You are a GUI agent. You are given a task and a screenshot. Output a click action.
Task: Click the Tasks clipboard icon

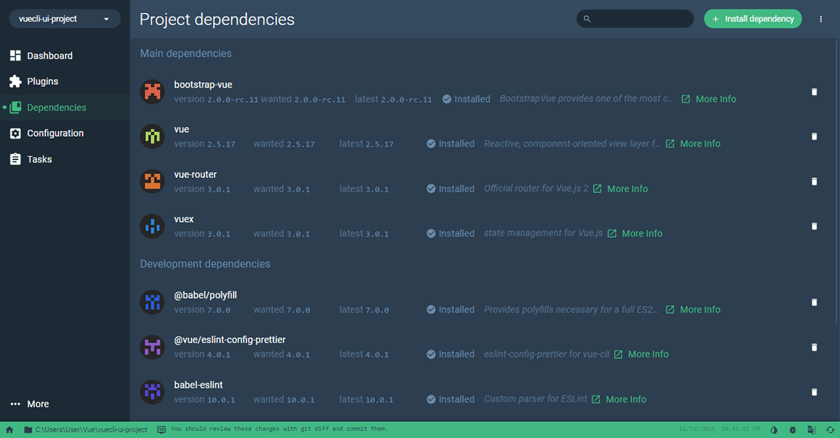[16, 159]
